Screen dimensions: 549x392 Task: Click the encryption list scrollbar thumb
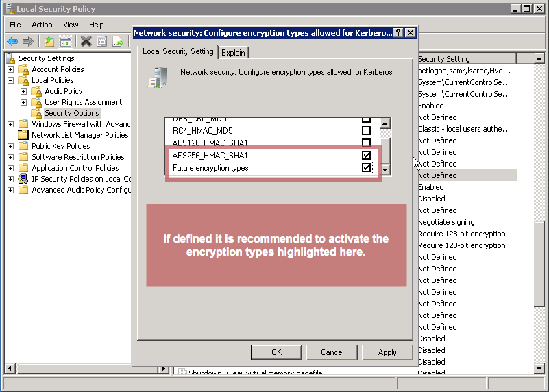(x=385, y=151)
